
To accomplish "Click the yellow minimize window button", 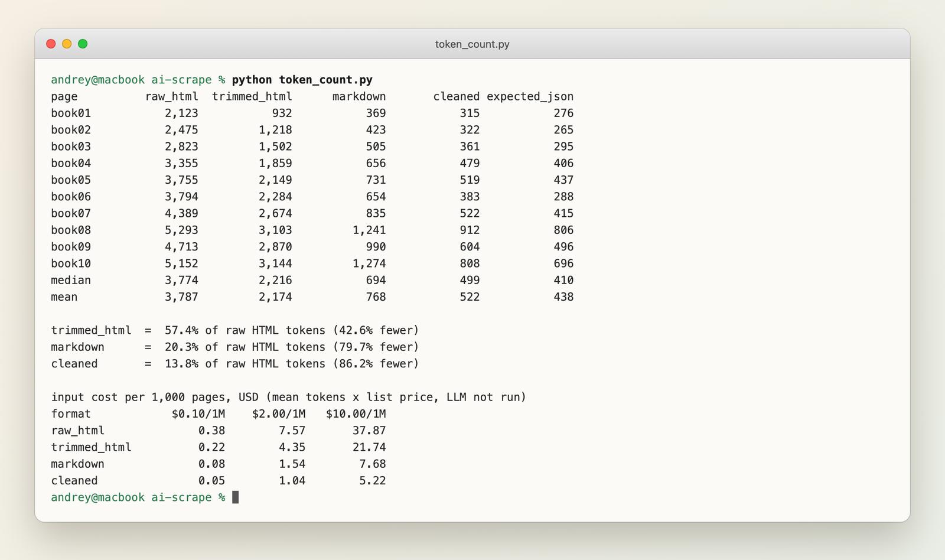I will [x=67, y=44].
